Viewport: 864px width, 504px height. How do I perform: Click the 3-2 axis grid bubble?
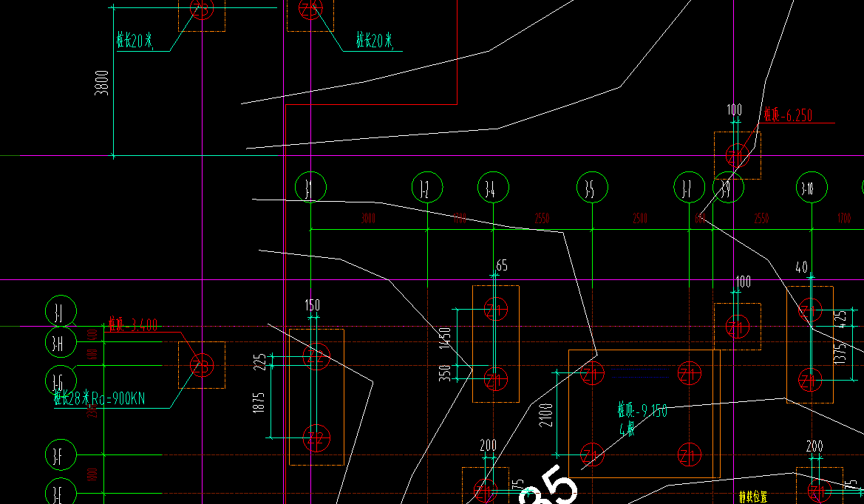(427, 188)
